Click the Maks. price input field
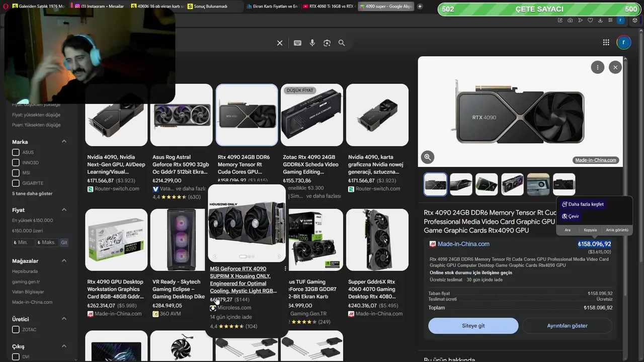The height and width of the screenshot is (362, 644). pyautogui.click(x=47, y=242)
